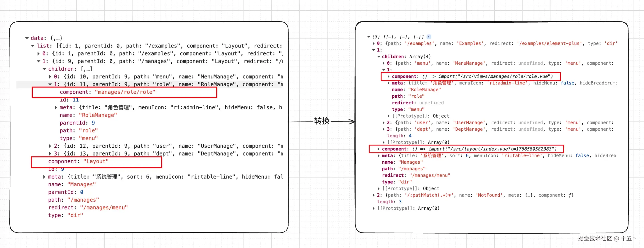Expand [[Prototype]]: Object under RoleManage
Image resolution: width=644 pixels, height=248 pixels.
[x=389, y=116]
